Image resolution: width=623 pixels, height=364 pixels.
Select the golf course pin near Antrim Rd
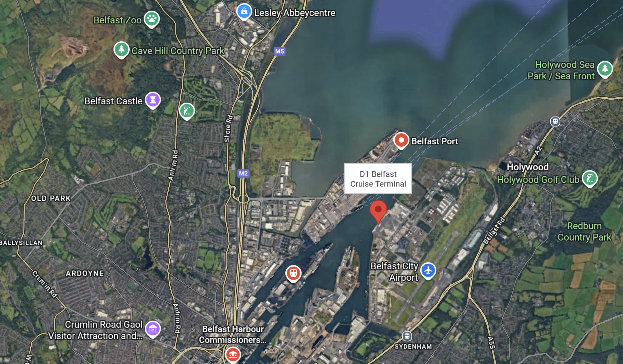click(187, 111)
